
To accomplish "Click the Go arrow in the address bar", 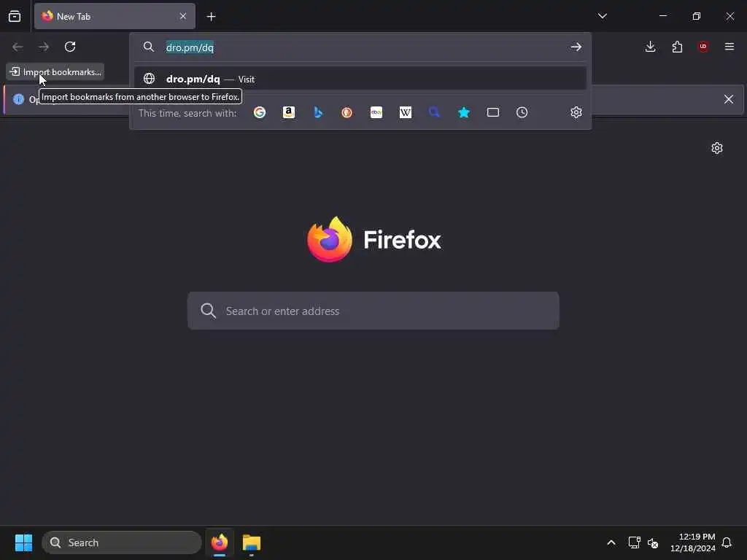I will point(576,47).
